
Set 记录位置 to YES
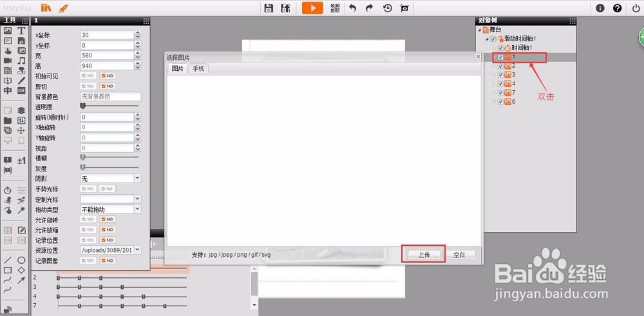pos(88,240)
